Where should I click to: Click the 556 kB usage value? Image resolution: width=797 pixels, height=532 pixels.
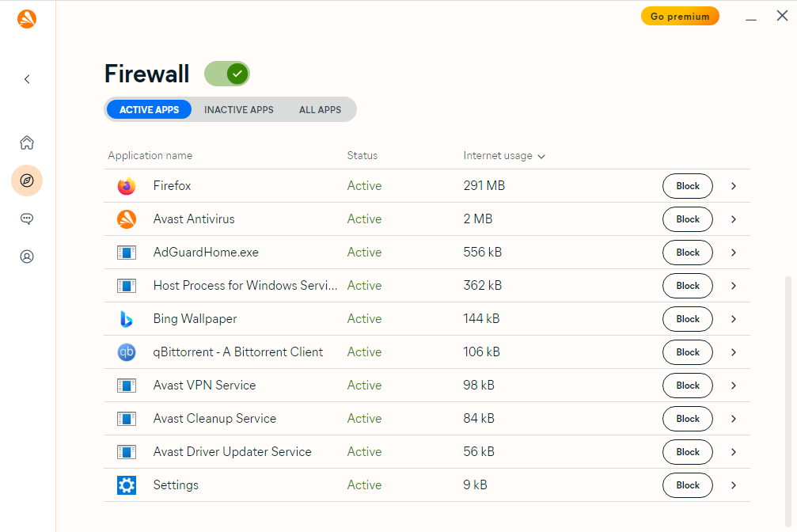point(482,253)
